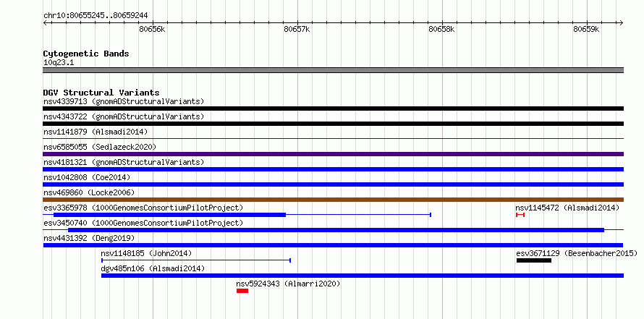Image resolution: width=644 pixels, height=319 pixels.
Task: Open nsv6585055 Sedlazeck2020 label
Action: pyautogui.click(x=100, y=147)
